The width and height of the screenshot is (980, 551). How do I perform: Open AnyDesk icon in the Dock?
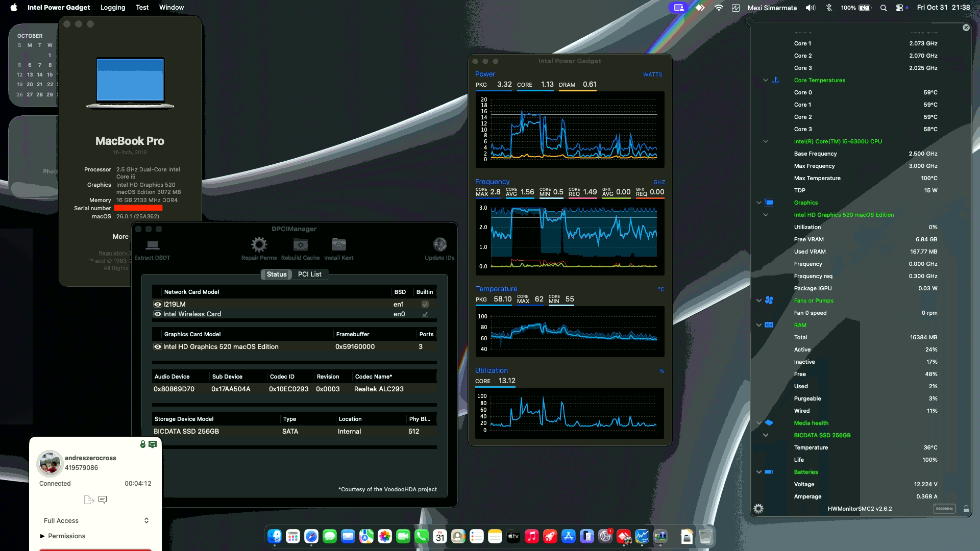(624, 536)
